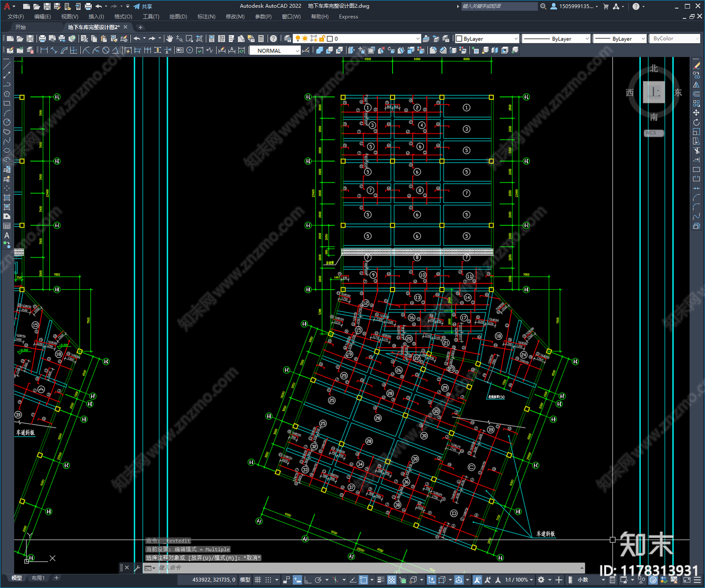Activate the Hatch tool
Viewport: 705px width, 588px height.
click(7, 197)
